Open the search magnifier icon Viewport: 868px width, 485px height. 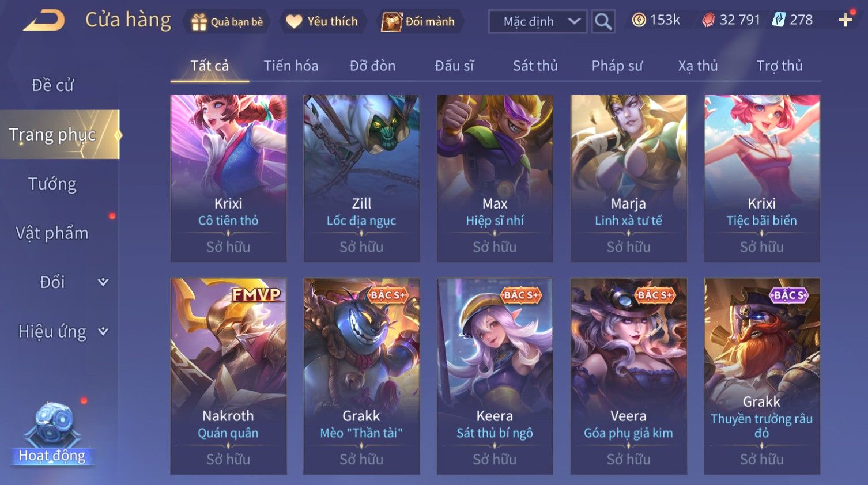coord(603,22)
